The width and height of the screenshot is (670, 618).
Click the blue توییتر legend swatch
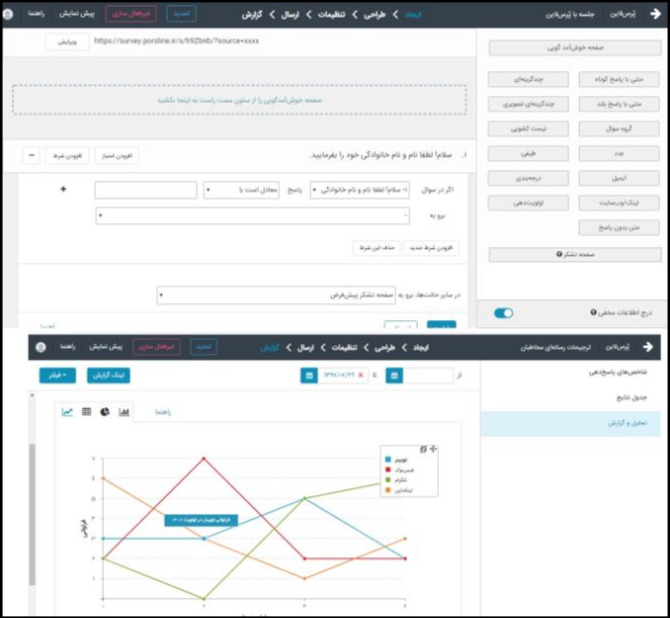pos(388,459)
